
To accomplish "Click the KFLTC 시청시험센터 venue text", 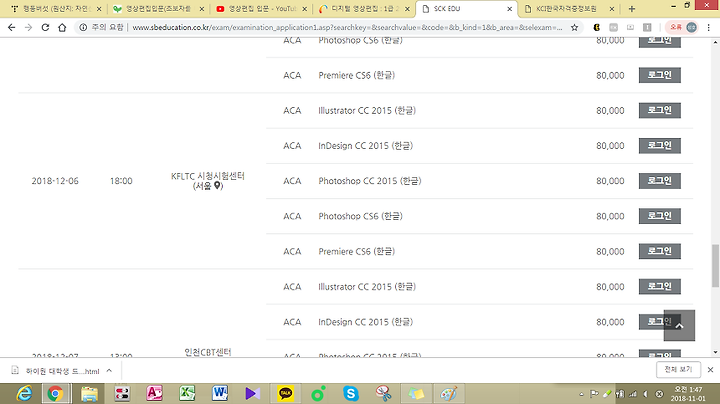I will coord(208,176).
